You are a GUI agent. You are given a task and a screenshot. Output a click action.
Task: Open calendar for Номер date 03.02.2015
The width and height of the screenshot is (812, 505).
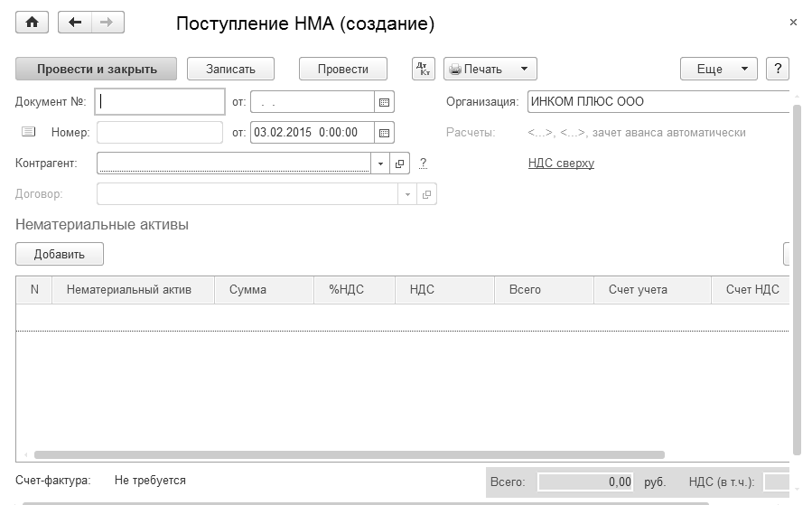[x=384, y=133]
